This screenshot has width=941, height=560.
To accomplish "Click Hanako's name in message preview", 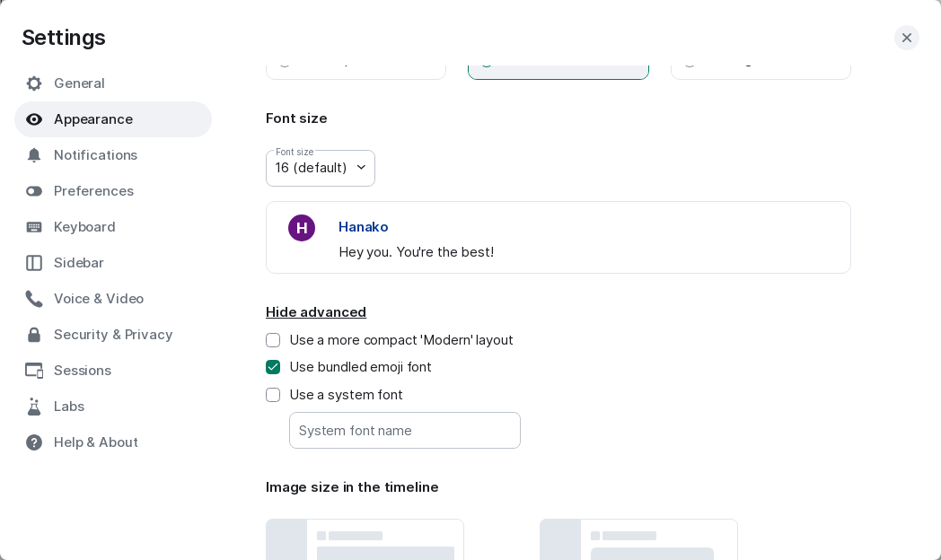I will 364,227.
